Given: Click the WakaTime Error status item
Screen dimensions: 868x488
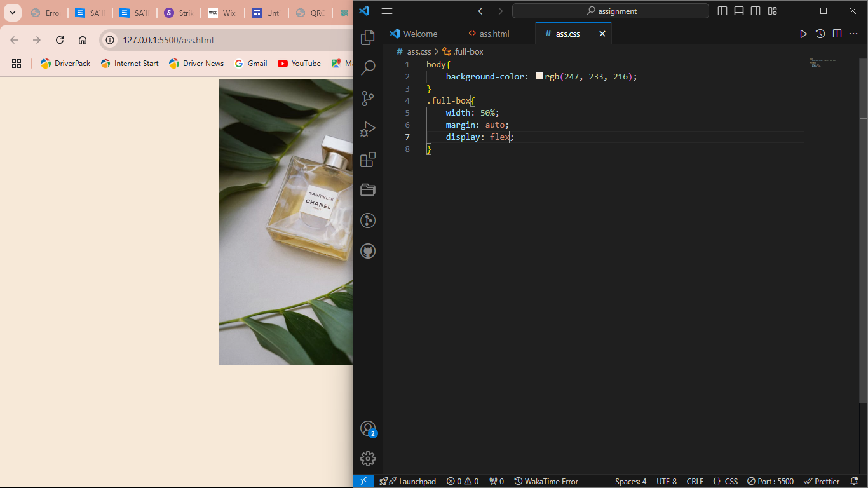Looking at the screenshot, I should [546, 481].
